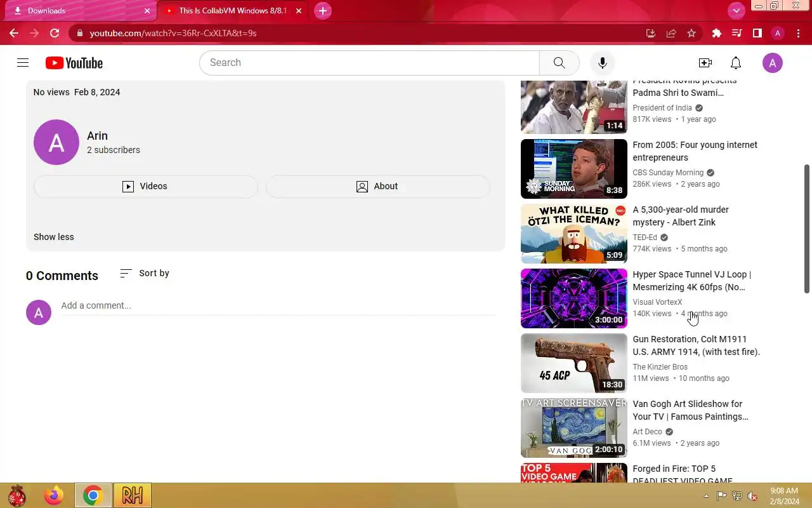Click the address bar URL
This screenshot has width=812, height=508.
click(x=173, y=33)
